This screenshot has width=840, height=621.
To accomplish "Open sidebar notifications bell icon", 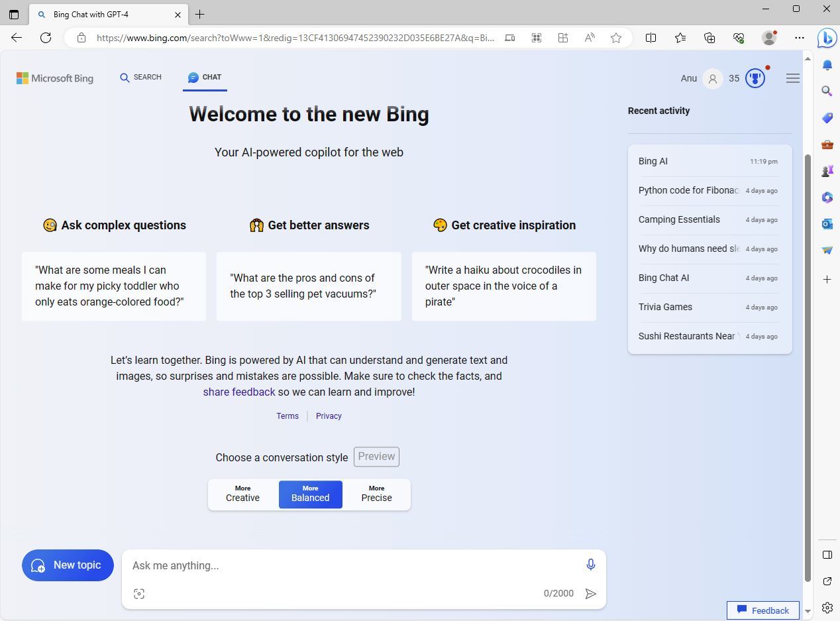I will coord(827,65).
